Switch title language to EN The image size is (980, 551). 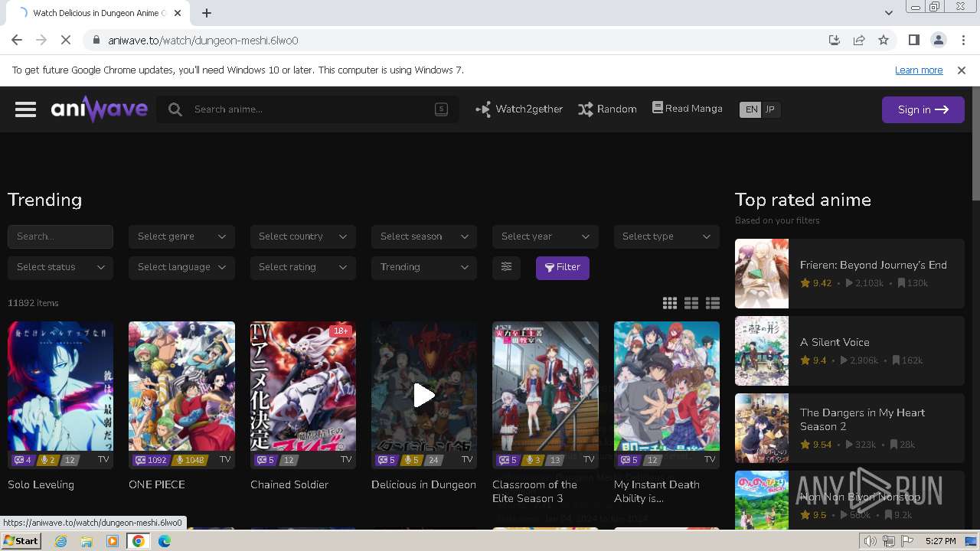tap(751, 109)
